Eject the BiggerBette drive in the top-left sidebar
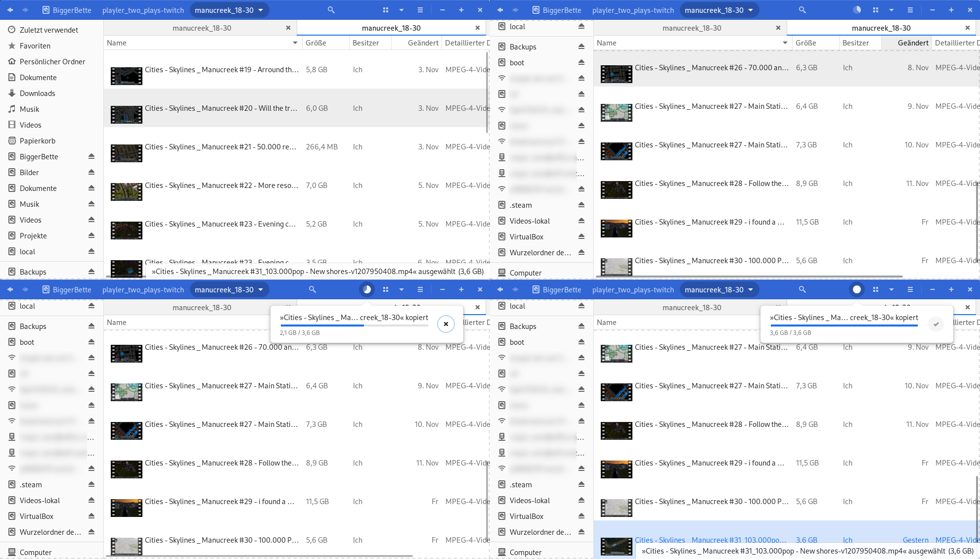980x559 pixels. pyautogui.click(x=91, y=156)
